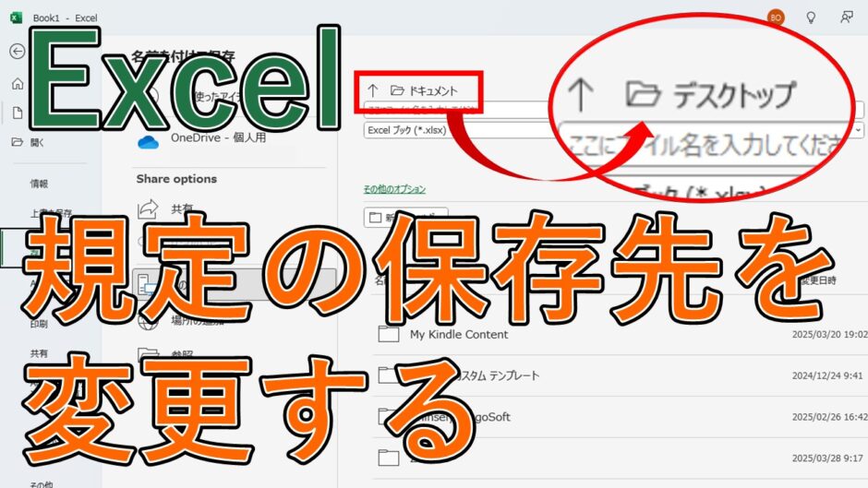The image size is (868, 488).
Task: Sort by the 更新日時 column header
Action: tap(818, 280)
